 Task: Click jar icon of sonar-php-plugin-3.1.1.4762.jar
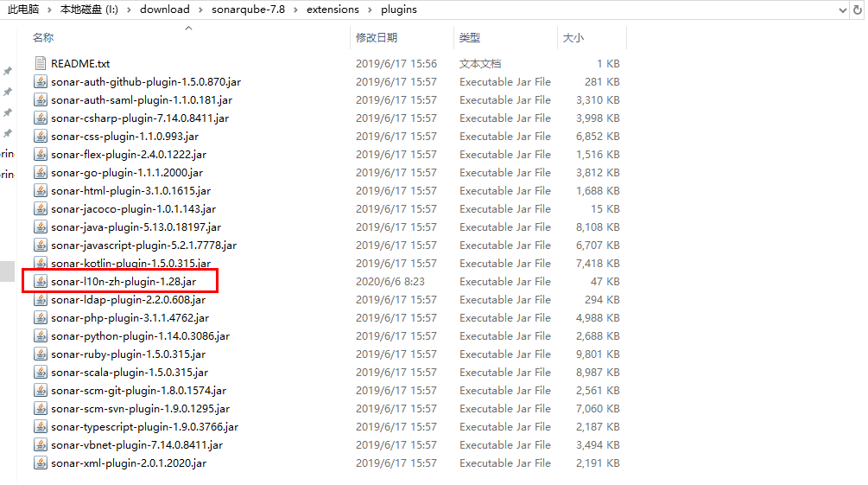(x=41, y=317)
